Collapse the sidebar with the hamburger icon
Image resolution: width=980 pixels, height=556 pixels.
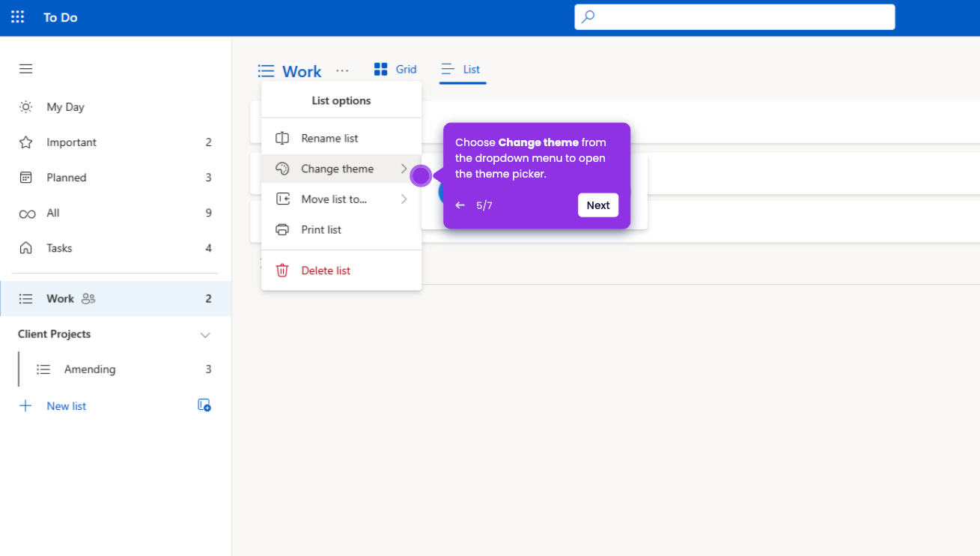click(25, 69)
